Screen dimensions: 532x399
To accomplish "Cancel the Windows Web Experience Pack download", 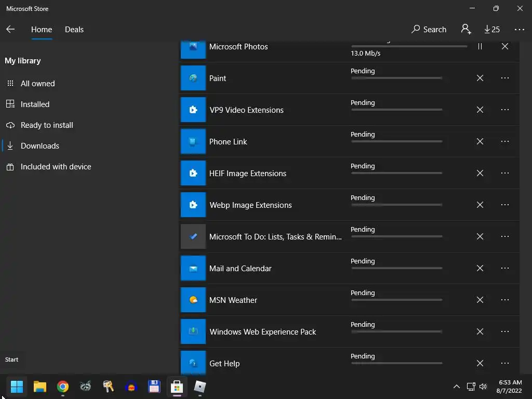I will coord(480,331).
